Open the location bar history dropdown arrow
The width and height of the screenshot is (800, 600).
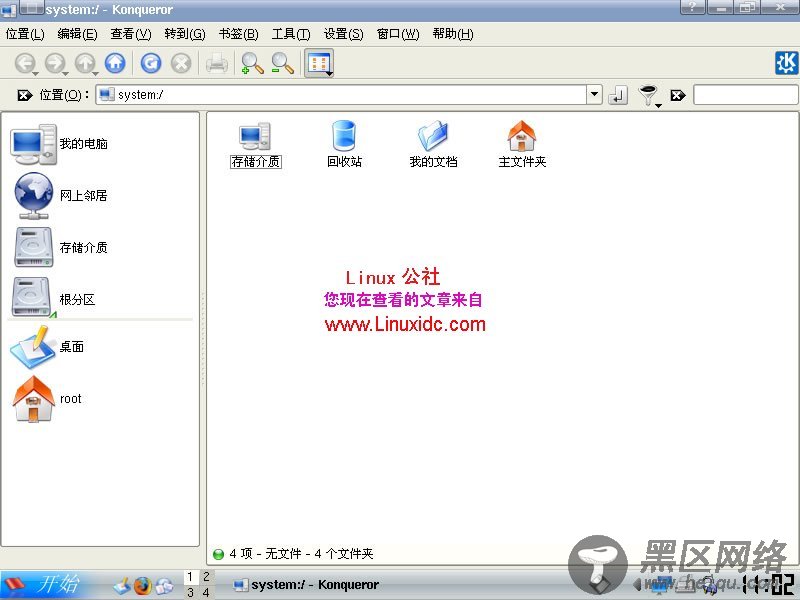(x=595, y=94)
